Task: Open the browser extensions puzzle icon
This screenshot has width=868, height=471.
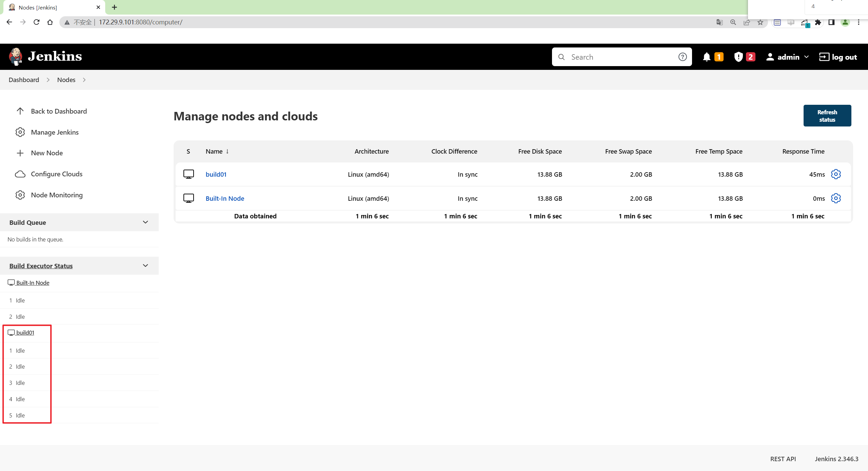Action: [818, 22]
